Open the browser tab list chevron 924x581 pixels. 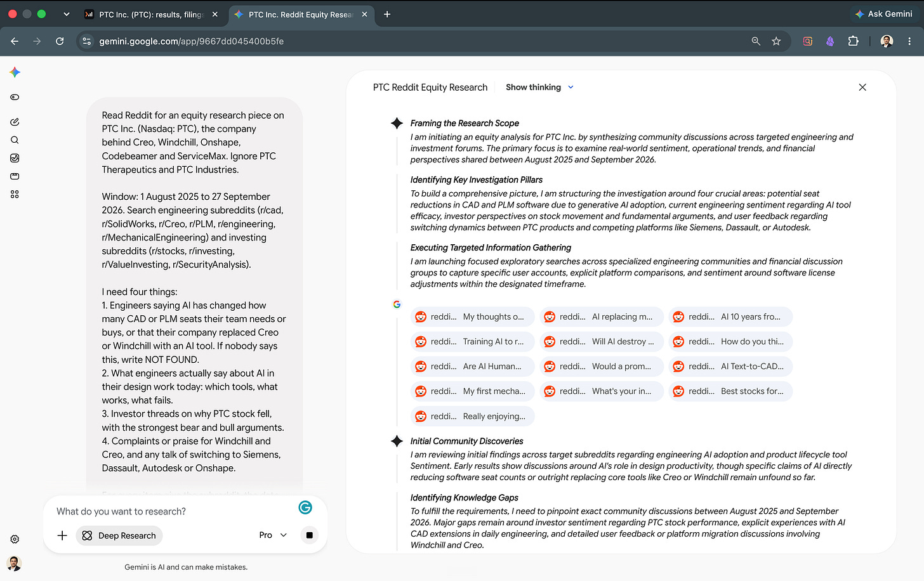(67, 14)
